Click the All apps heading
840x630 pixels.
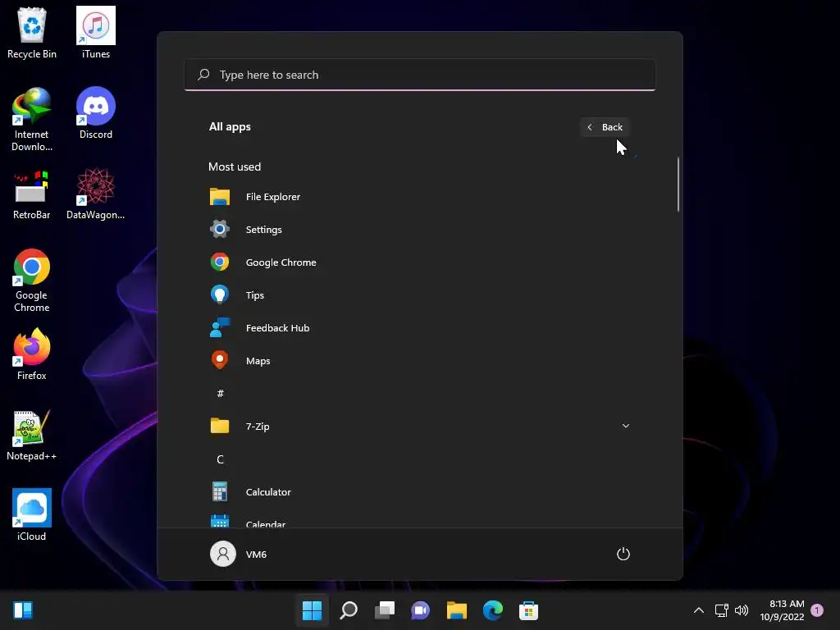pos(230,127)
